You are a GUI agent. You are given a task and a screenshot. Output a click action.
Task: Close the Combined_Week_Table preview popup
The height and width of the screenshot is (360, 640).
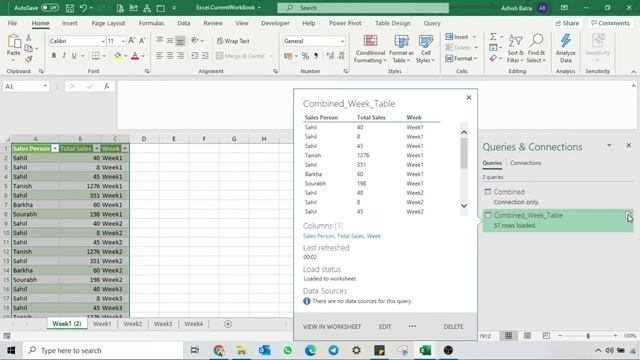(469, 98)
